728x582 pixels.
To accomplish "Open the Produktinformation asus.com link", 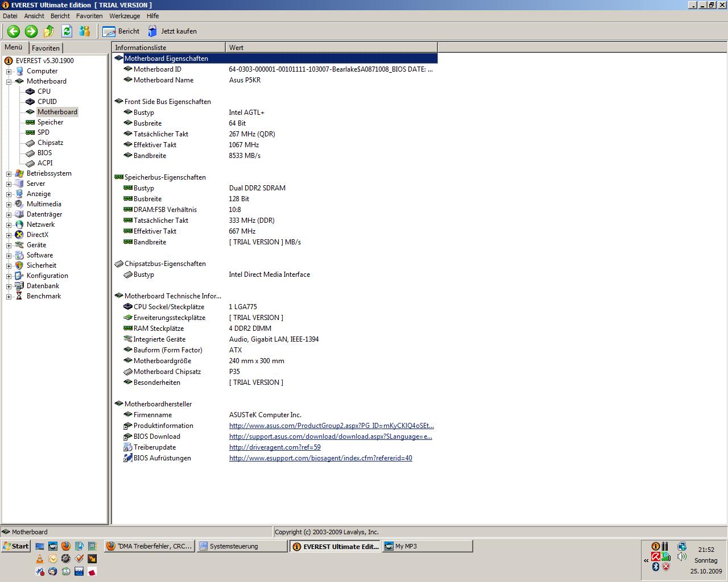I will 331,426.
